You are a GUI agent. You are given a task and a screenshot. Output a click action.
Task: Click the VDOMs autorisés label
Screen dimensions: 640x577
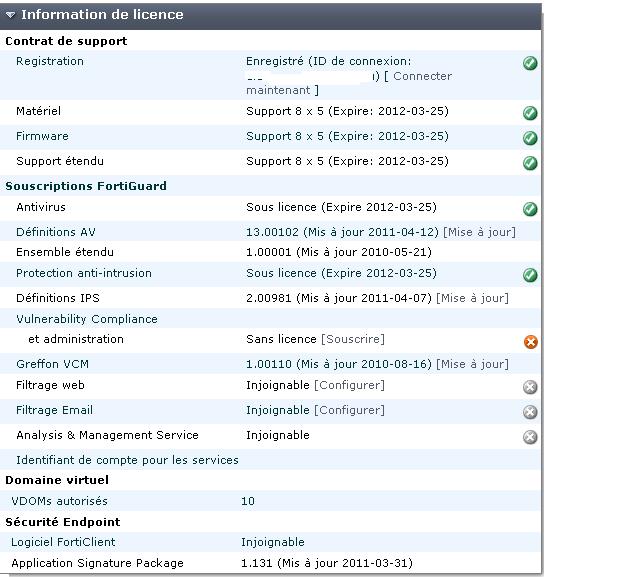tap(59, 501)
